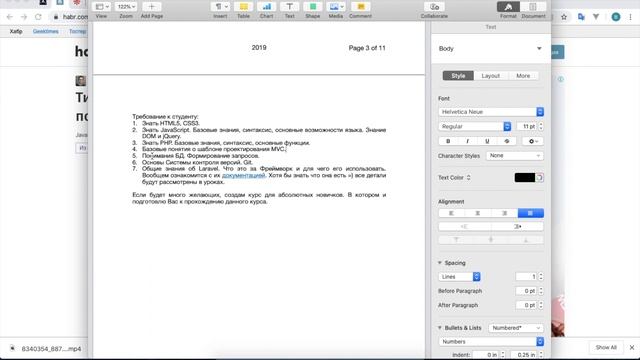This screenshot has width=640, height=360.
Task: Open the Character Styles dropdown
Action: click(515, 156)
